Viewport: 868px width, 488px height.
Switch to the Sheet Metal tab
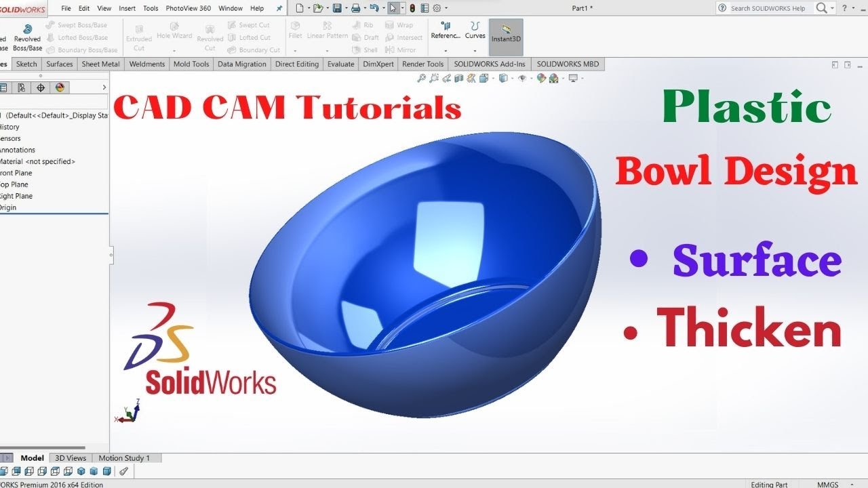(101, 64)
